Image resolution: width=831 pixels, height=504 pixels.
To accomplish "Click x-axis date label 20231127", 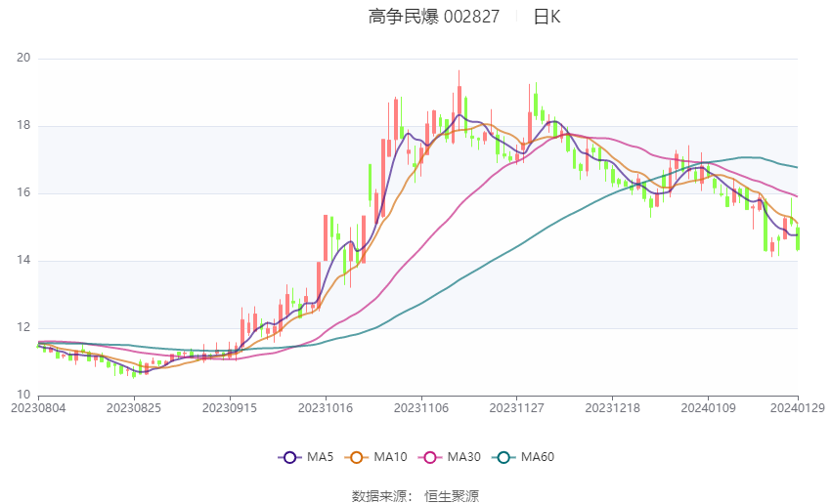I will point(517,408).
